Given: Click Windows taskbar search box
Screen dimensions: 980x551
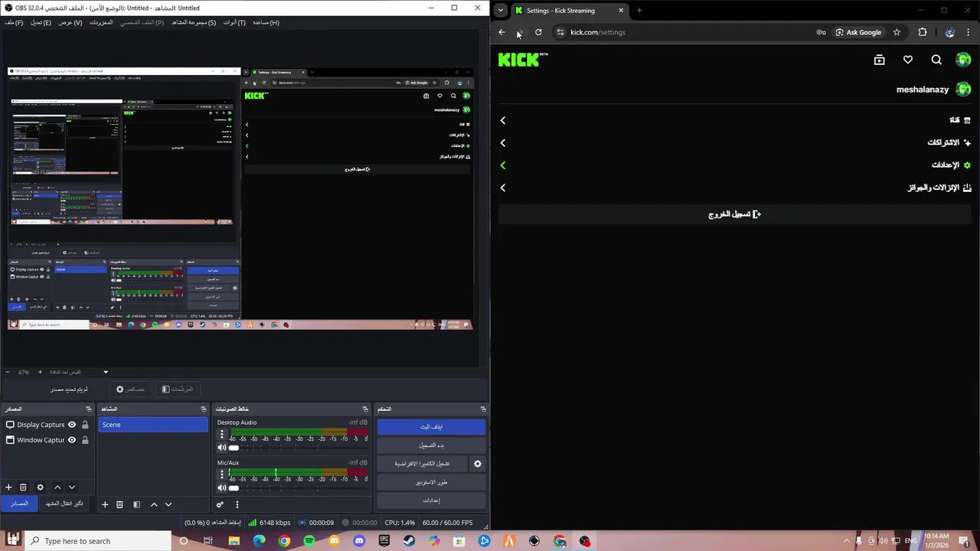Looking at the screenshot, I should (x=99, y=541).
